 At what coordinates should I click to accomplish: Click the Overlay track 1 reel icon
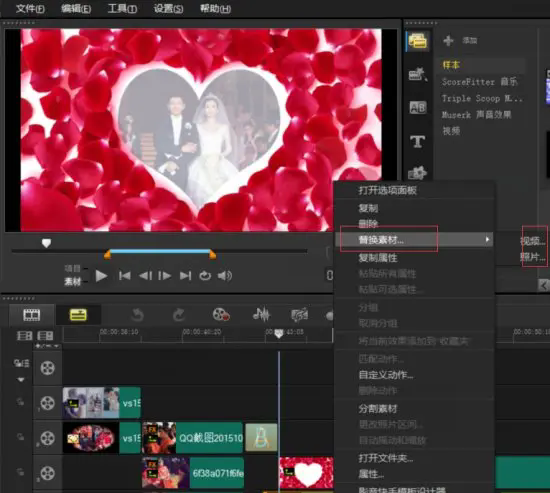click(47, 403)
